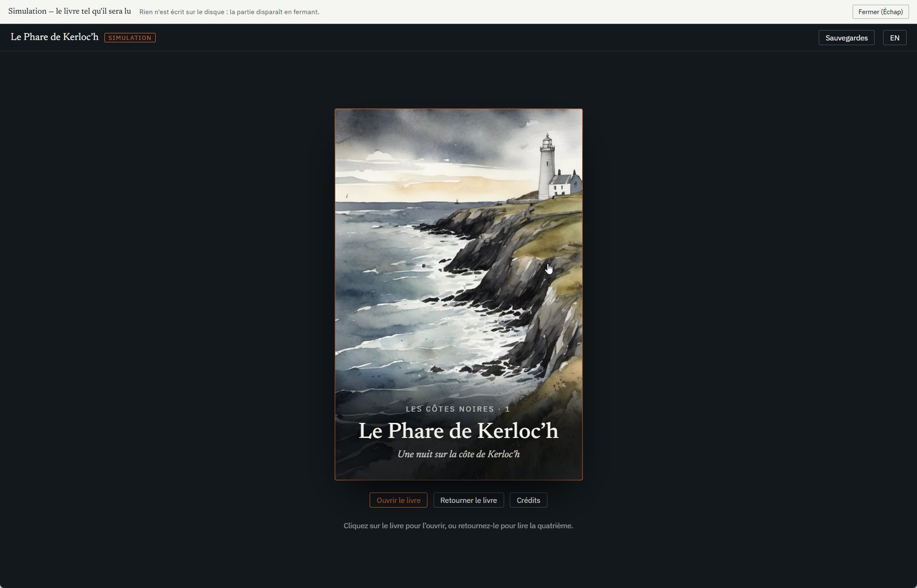Click the subtitle Une nuit sur la côte de Kerloc'h

pyautogui.click(x=458, y=454)
